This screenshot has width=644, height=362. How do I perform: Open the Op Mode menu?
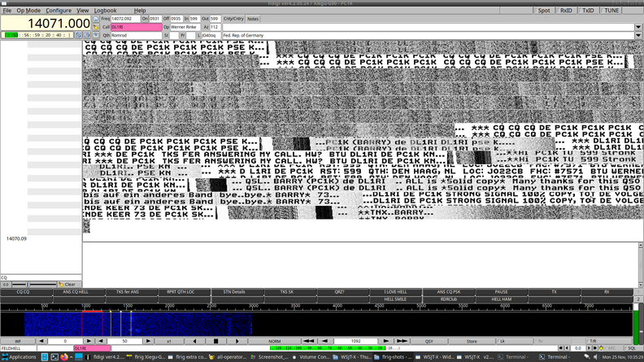pos(28,11)
